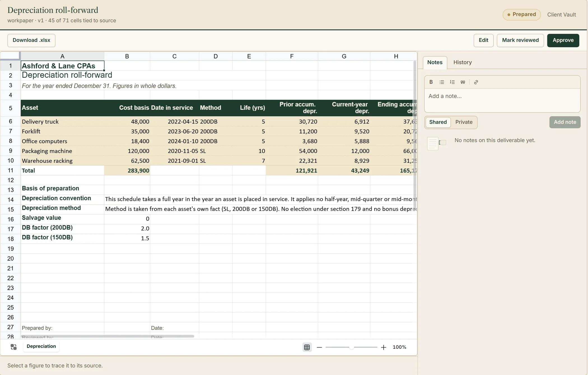588x375 pixels.
Task: Switch to the Notes tab
Action: tap(435, 62)
